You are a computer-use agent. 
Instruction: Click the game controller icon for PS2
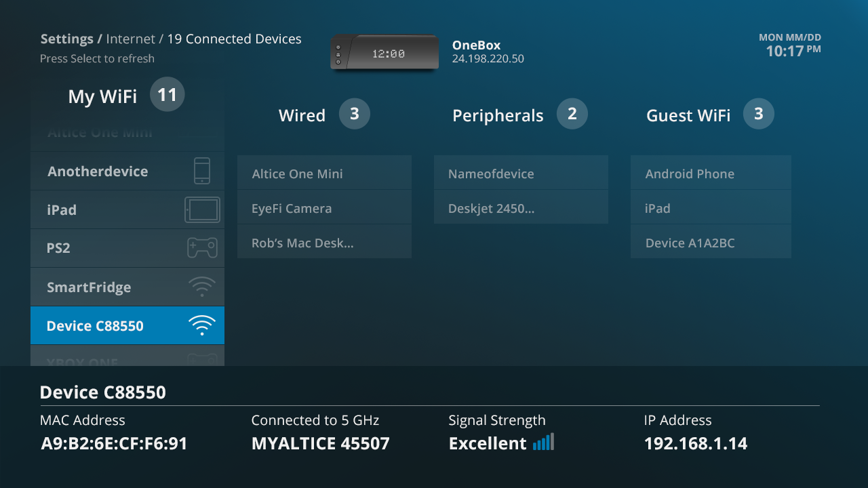(202, 248)
